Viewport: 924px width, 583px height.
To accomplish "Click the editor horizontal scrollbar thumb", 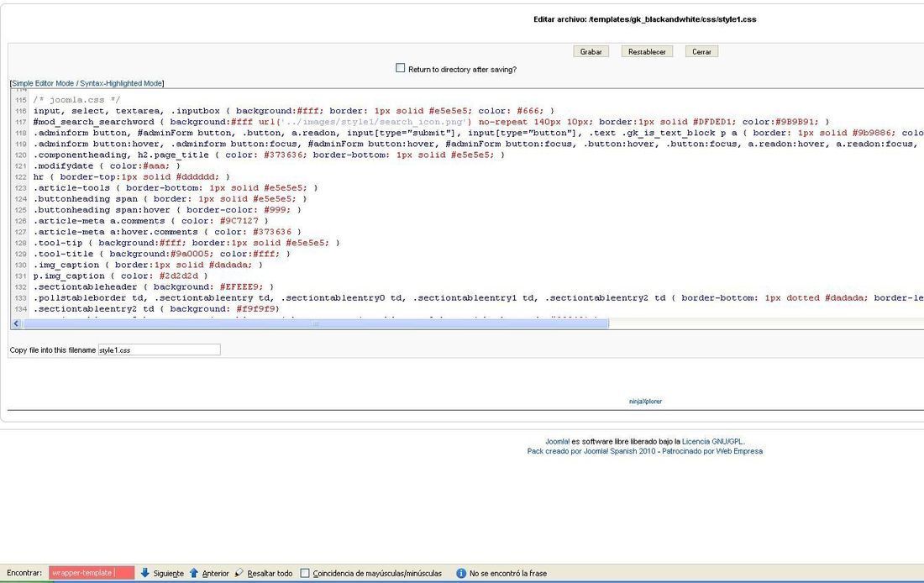I will point(315,323).
